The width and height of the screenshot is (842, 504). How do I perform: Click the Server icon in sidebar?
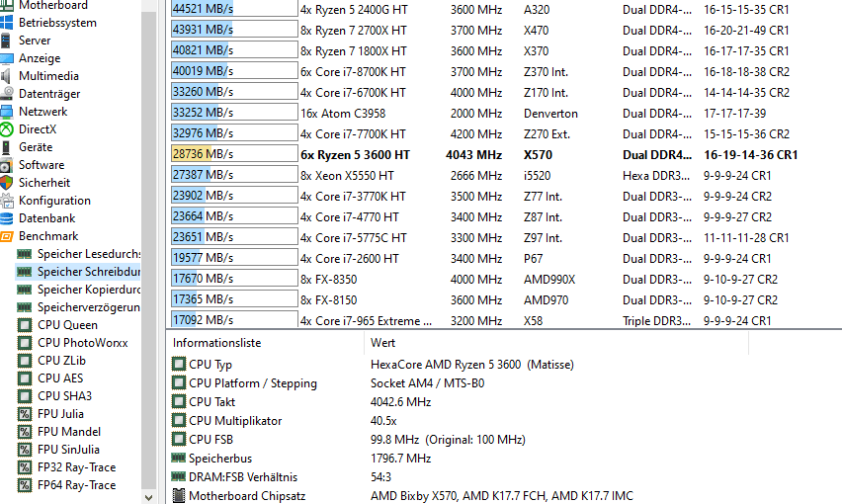tap(7, 41)
